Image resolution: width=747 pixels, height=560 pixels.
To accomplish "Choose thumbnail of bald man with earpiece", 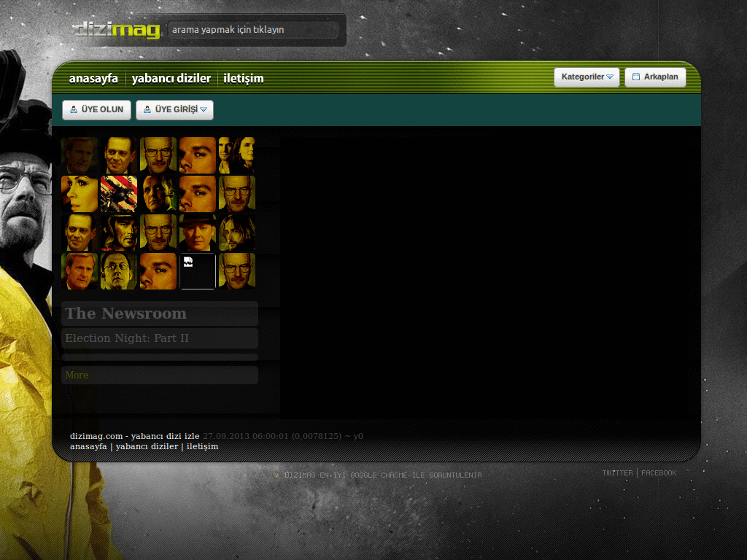I will coord(158,194).
